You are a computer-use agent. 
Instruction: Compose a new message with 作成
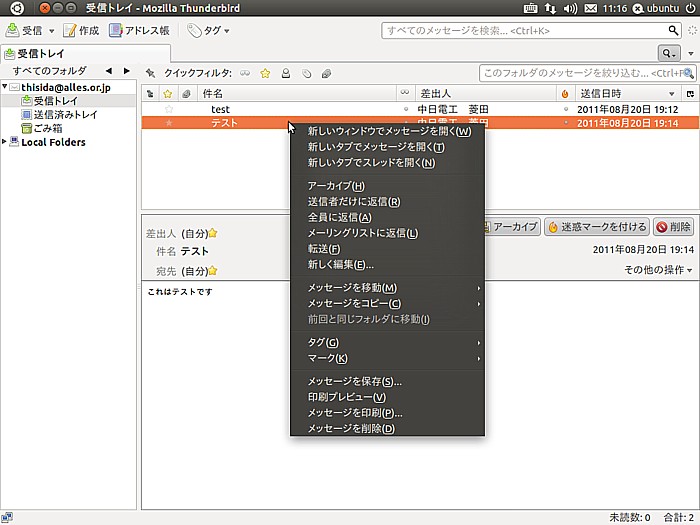pos(81,30)
